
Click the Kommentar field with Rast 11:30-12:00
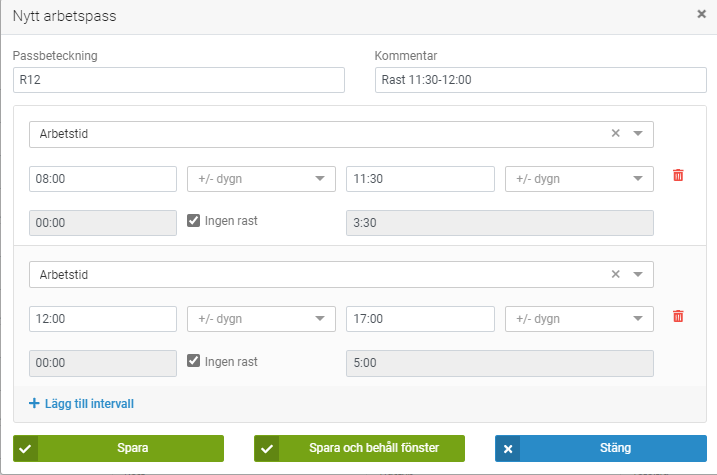point(540,81)
